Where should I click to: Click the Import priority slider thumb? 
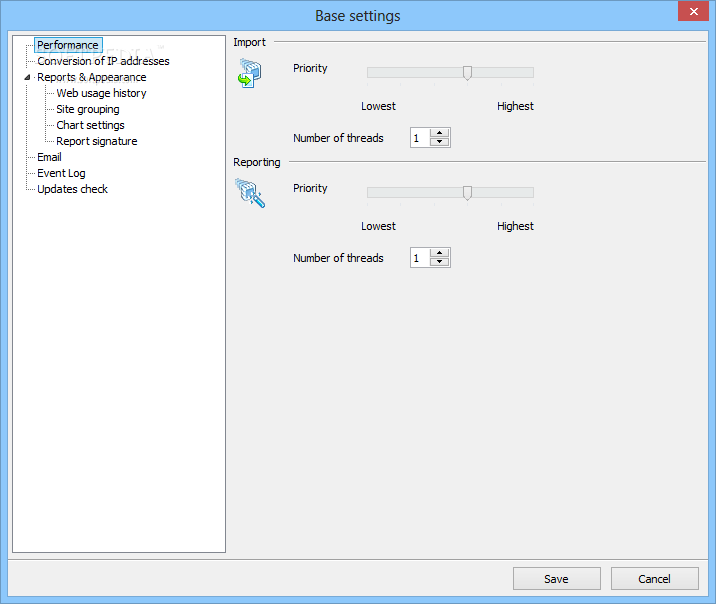click(x=467, y=73)
